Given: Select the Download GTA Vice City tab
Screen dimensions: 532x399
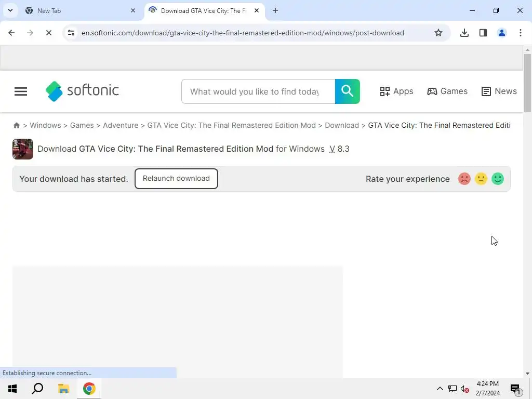Looking at the screenshot, I should 204,10.
